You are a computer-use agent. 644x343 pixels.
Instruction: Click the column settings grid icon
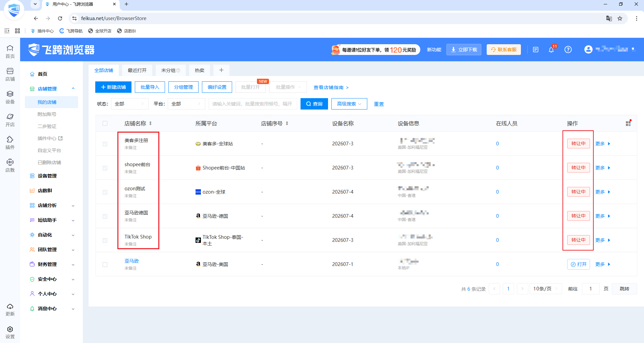point(628,123)
